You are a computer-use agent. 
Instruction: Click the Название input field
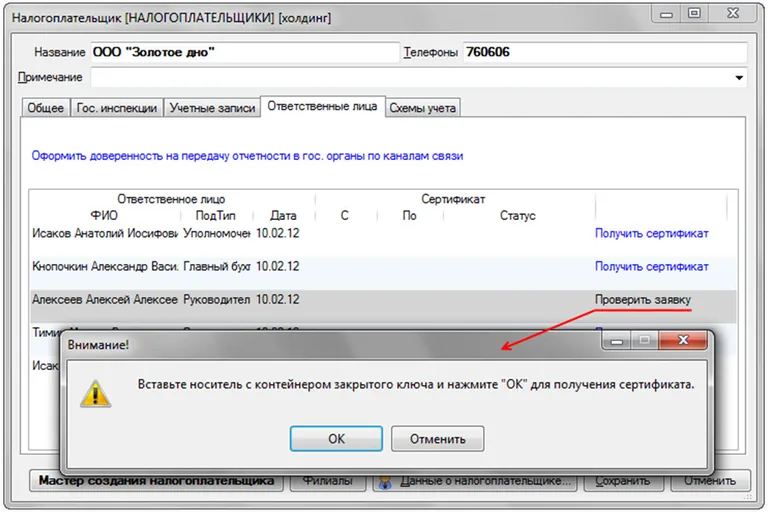point(245,52)
